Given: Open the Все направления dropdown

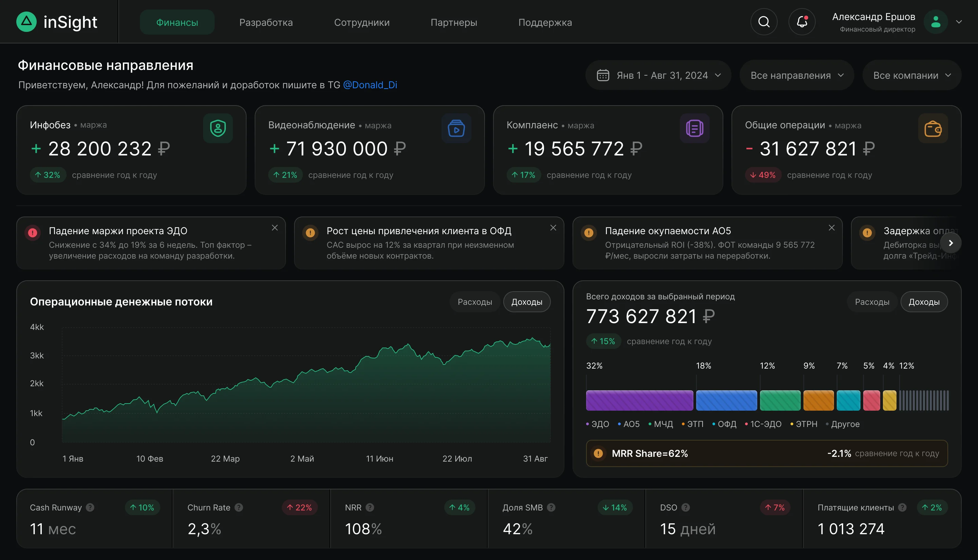Looking at the screenshot, I should tap(797, 75).
